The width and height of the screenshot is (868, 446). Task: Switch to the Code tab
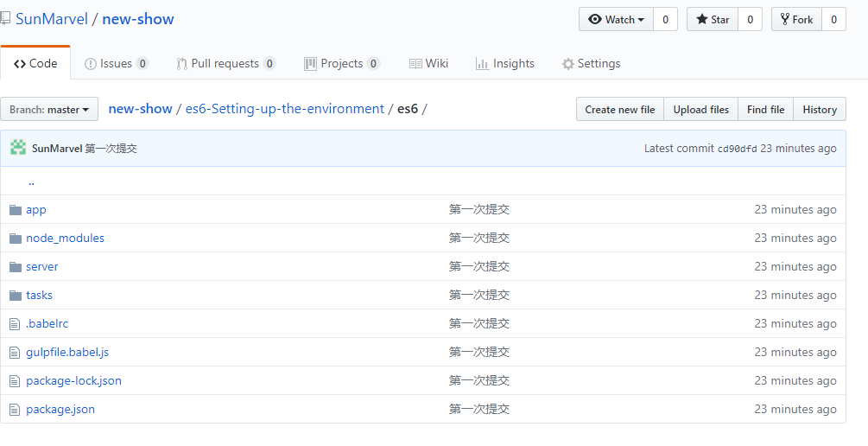pos(35,64)
